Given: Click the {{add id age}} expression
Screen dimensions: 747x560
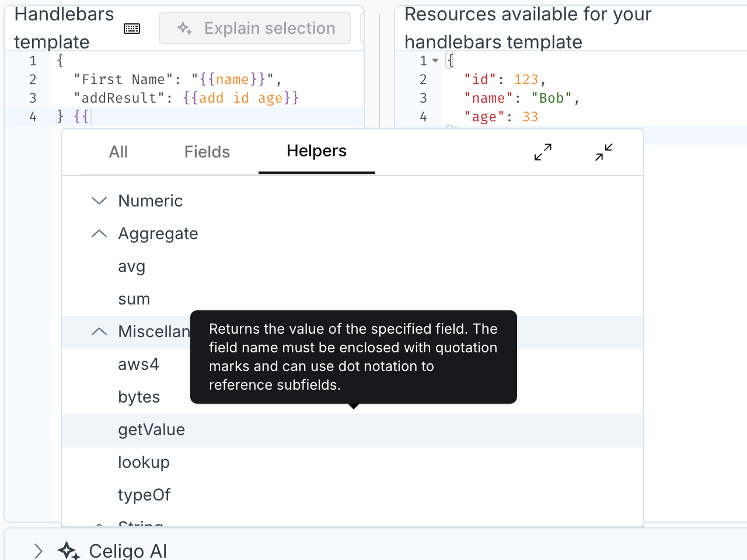Looking at the screenshot, I should pyautogui.click(x=240, y=98).
